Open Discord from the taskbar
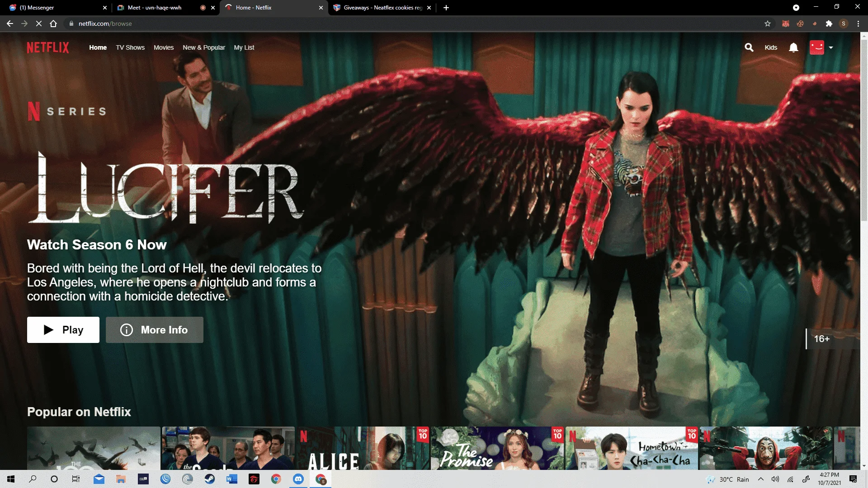Screen dimensions: 868x488 click(298, 479)
